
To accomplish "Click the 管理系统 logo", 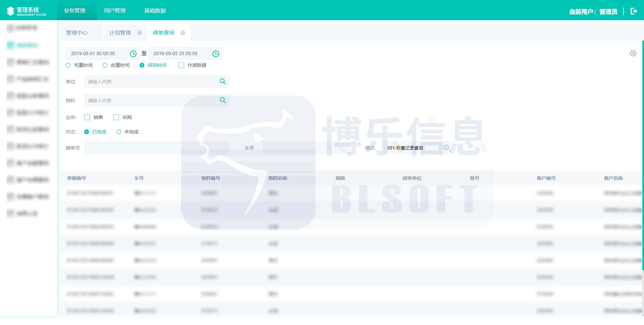I will (26, 11).
